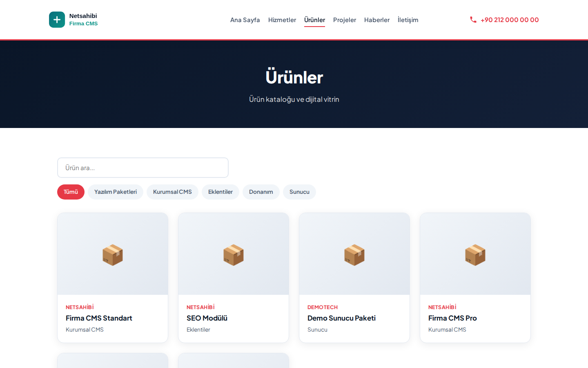Click Kurumsal CMS text under Firma CMS Pro
Screen dimensions: 588x368
tap(447, 330)
